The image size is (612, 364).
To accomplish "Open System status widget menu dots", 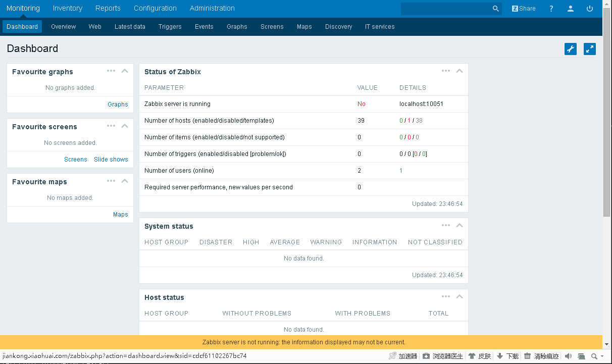I will 446,225.
